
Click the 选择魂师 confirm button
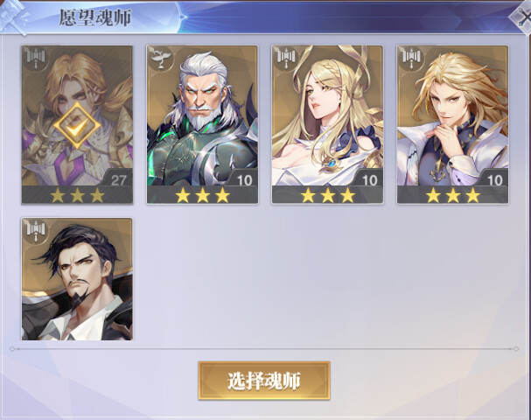point(264,381)
